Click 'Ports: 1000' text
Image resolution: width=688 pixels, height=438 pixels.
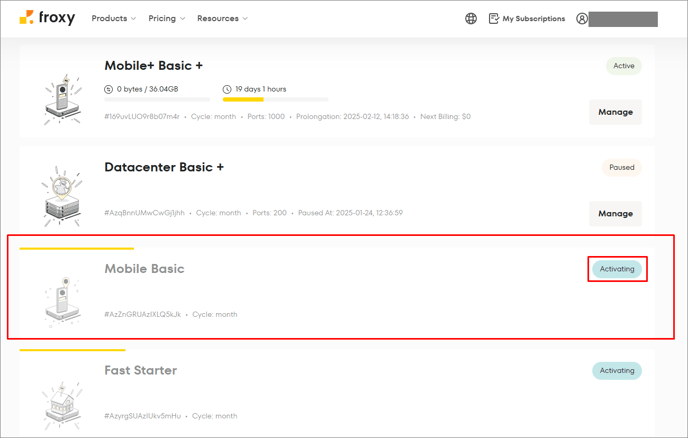[266, 117]
